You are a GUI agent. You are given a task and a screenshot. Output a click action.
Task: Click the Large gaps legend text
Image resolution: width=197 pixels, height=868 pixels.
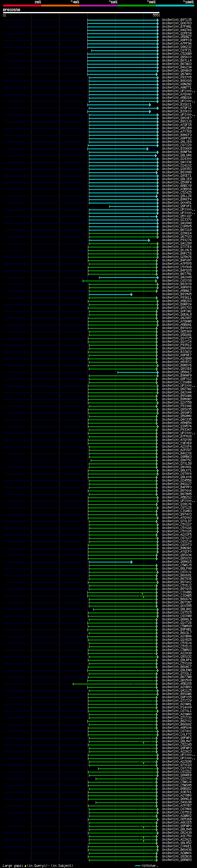coord(38,865)
